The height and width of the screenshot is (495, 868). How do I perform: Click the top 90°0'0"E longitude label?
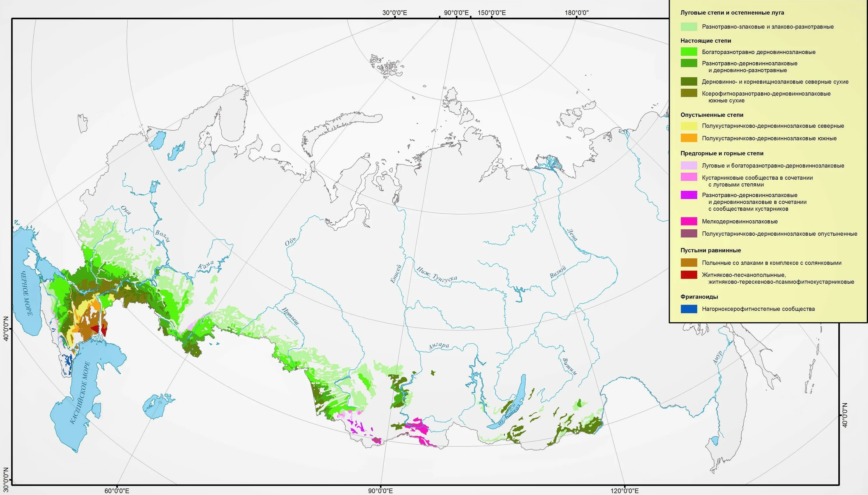click(456, 13)
